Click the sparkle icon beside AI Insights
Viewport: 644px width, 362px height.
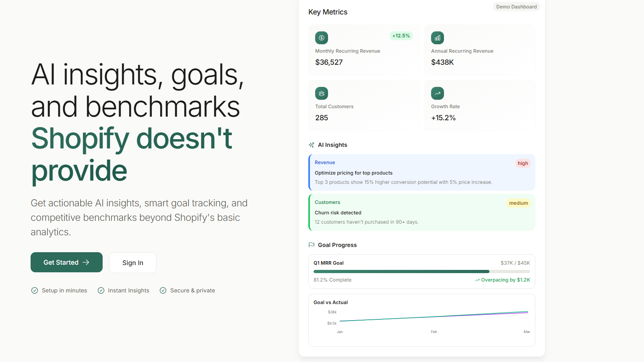[311, 145]
